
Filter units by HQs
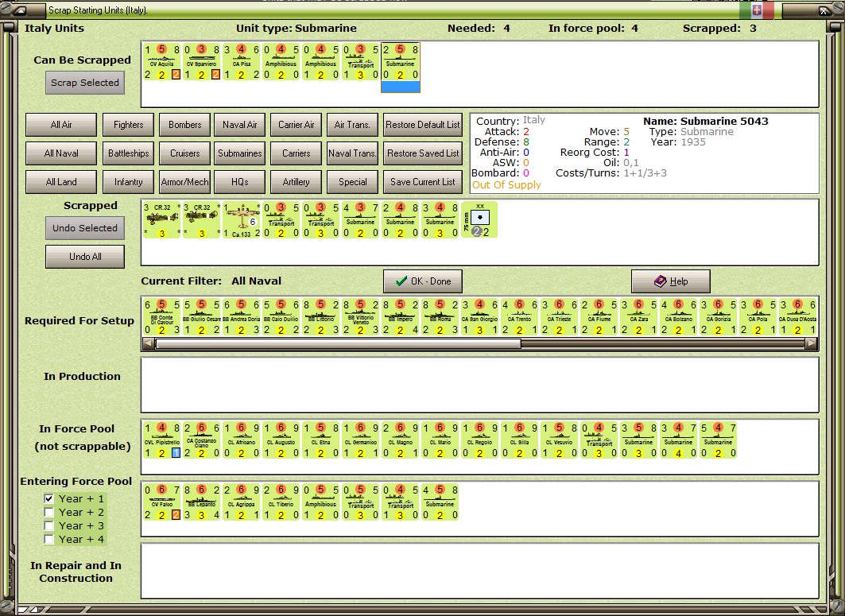[x=240, y=181]
